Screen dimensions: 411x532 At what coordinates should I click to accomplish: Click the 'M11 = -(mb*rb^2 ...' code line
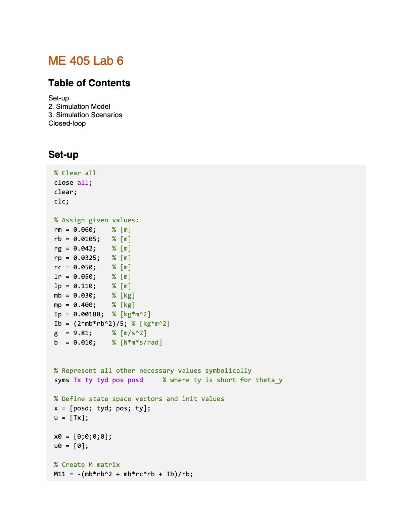click(124, 474)
